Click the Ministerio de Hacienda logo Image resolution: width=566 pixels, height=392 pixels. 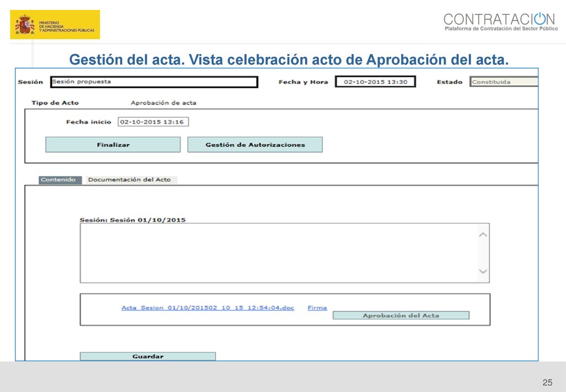click(x=55, y=24)
